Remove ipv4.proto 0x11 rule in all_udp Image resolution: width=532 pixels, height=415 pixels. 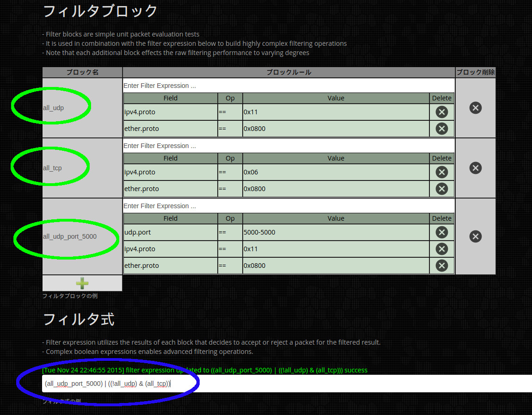pos(441,112)
